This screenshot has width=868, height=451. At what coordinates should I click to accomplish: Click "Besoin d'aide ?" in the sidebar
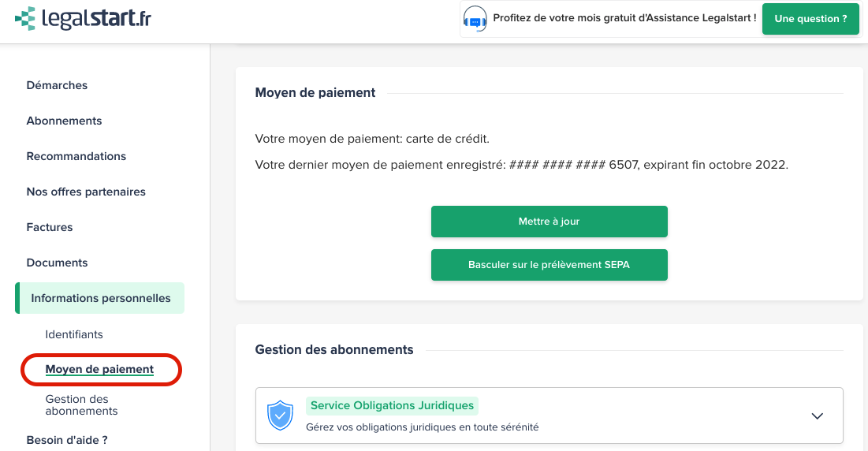pyautogui.click(x=67, y=440)
